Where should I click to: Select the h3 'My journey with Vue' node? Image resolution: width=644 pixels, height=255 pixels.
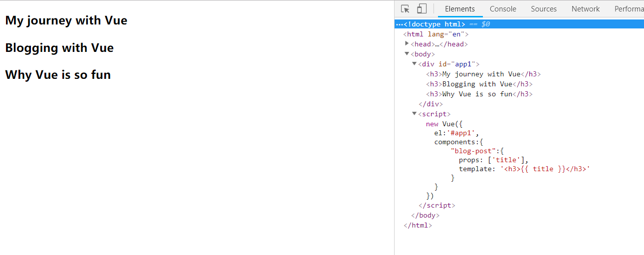(x=483, y=74)
